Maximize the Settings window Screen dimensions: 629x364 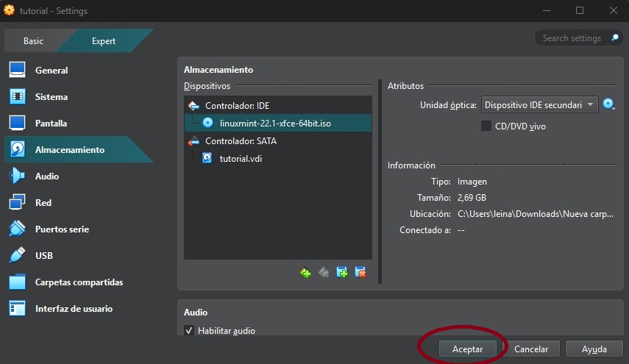580,10
